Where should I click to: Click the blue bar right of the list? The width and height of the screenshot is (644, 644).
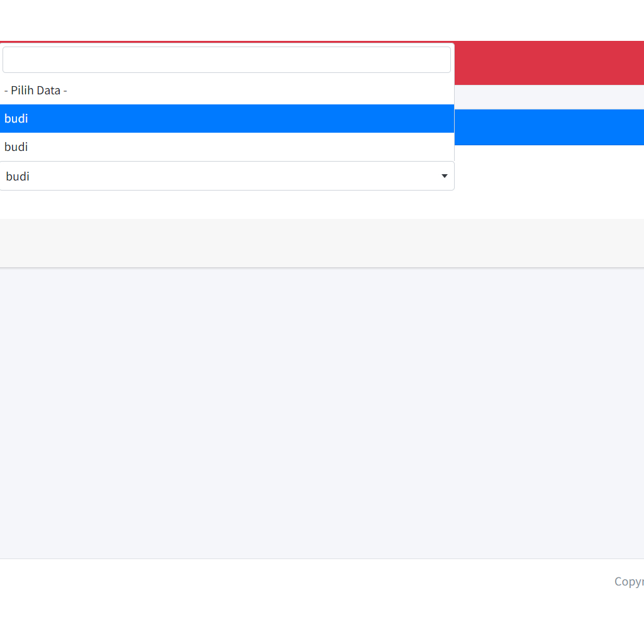(x=548, y=127)
